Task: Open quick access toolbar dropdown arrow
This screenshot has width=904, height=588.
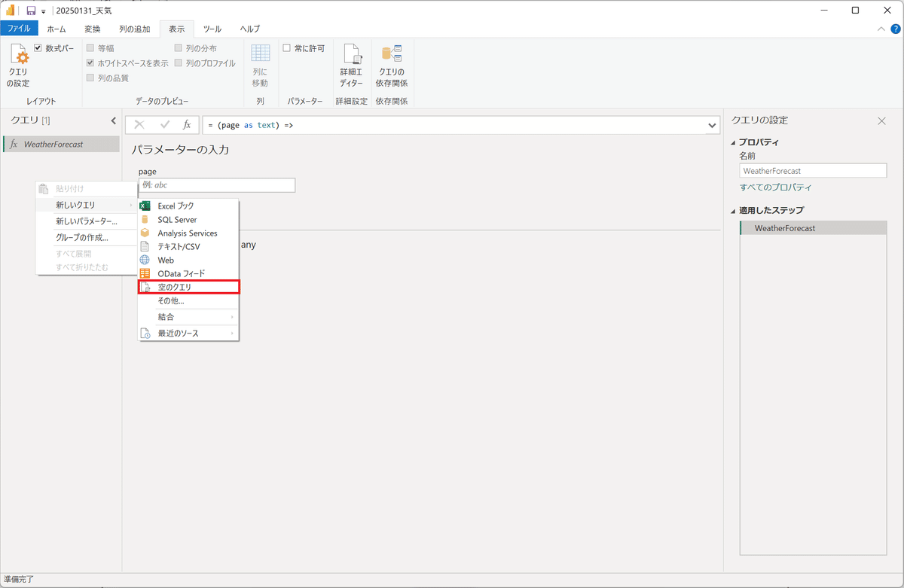Action: coord(43,11)
